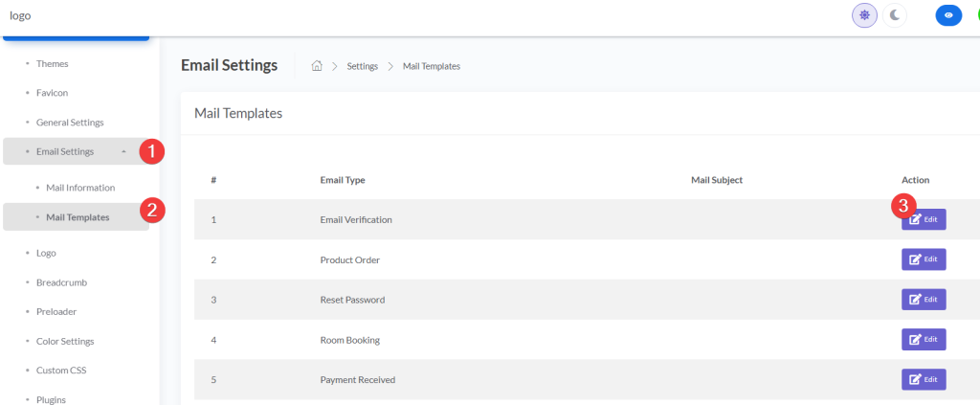The height and width of the screenshot is (405, 980).
Task: Click the blue eye preview button
Action: click(947, 15)
